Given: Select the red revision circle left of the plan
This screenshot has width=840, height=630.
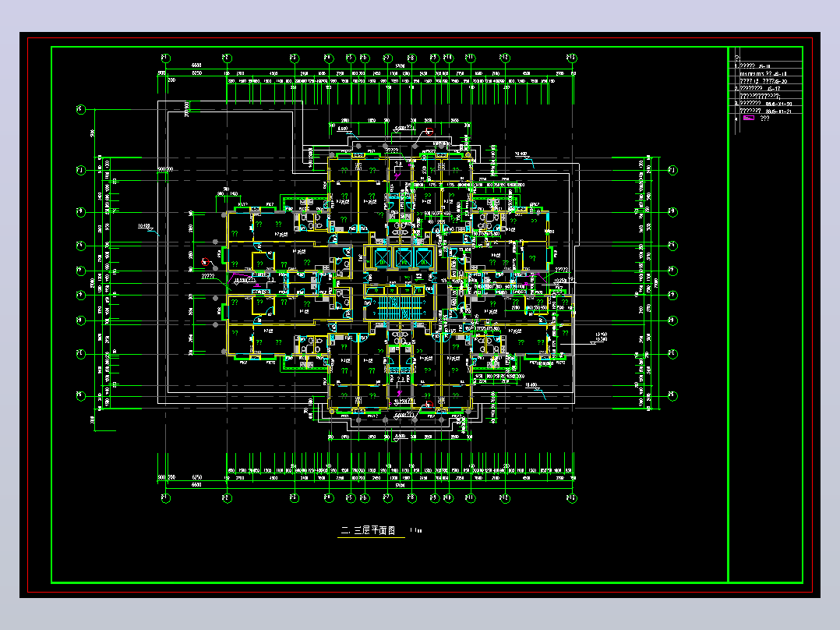Looking at the screenshot, I should pyautogui.click(x=205, y=262).
